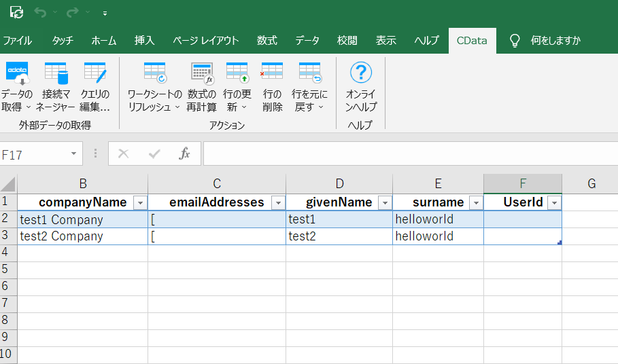Open the Connection Manager (接続マネージャー) icon
Image resolution: width=618 pixels, height=364 pixels.
click(x=56, y=73)
